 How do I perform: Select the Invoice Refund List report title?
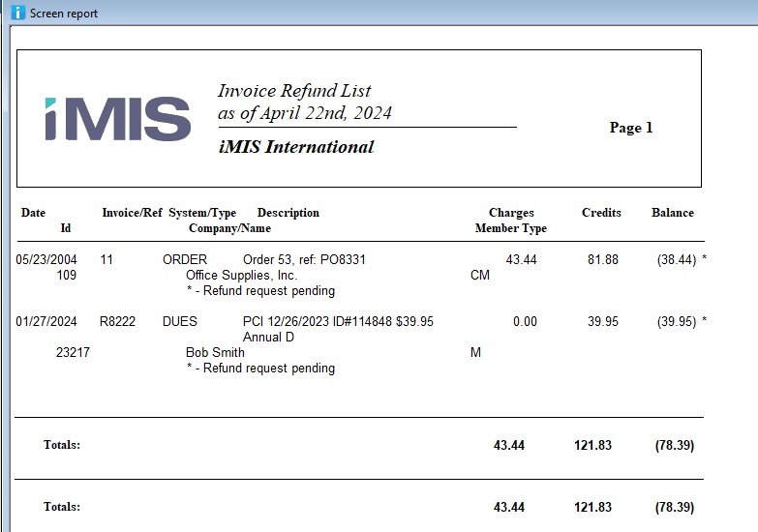pyautogui.click(x=294, y=91)
